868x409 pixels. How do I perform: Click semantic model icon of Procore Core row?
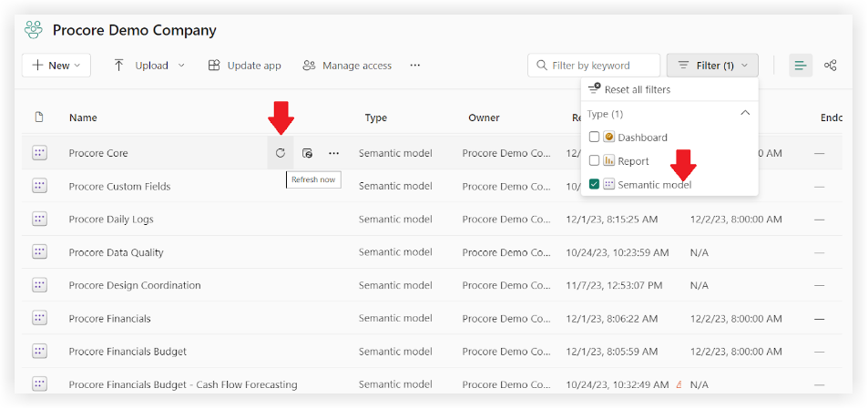point(39,153)
